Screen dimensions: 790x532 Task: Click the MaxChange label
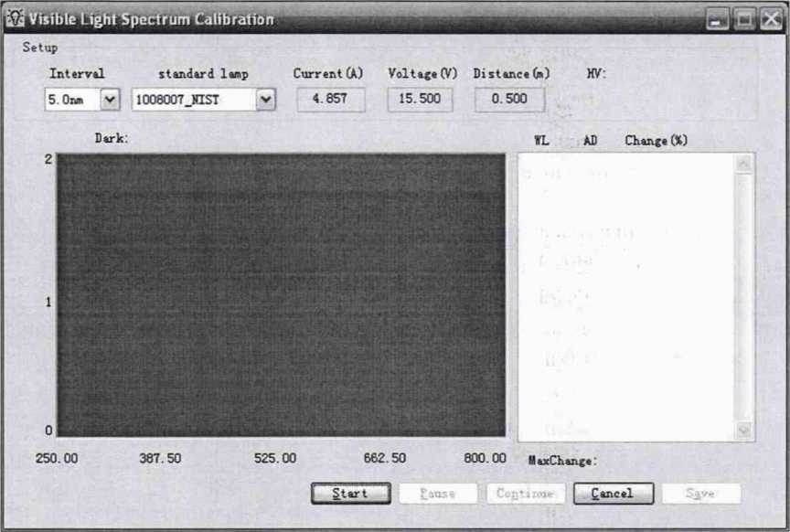562,461
